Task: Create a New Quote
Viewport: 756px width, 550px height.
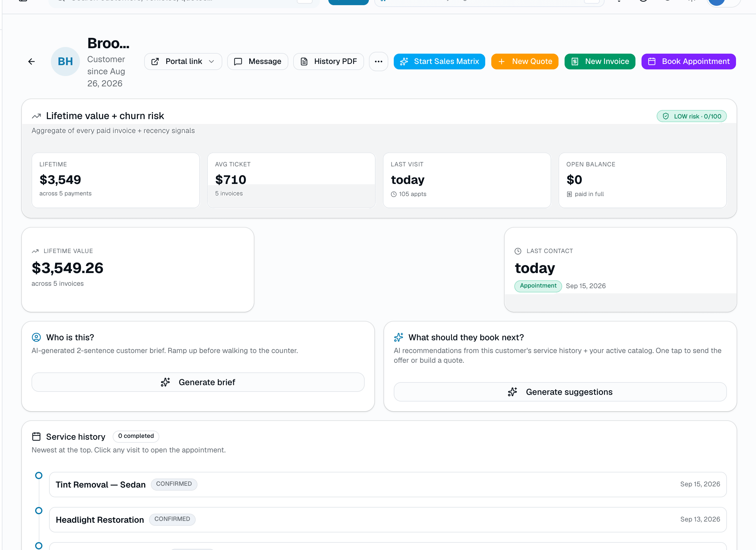Action: coord(525,62)
